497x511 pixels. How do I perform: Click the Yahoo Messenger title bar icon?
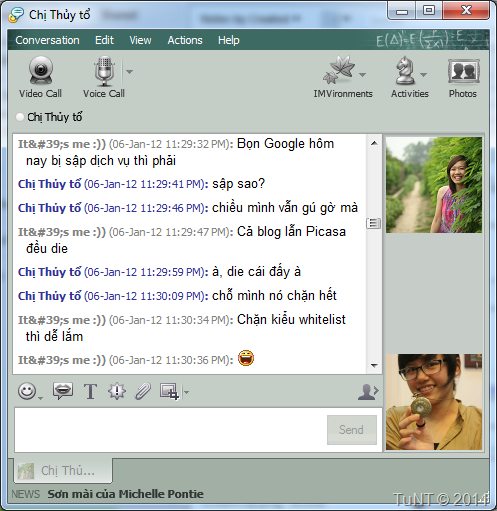(x=16, y=15)
